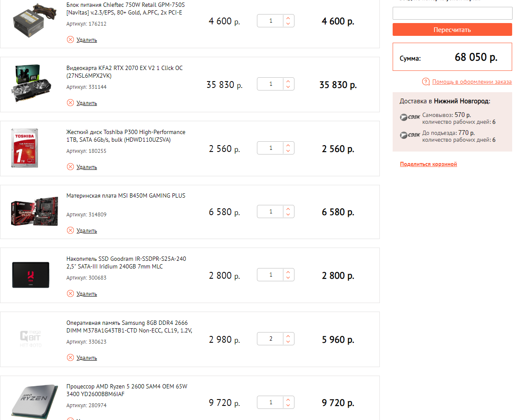Remove KFA2 RTX 2070 via delete icon
The width and height of the screenshot is (513, 420).
coord(70,103)
